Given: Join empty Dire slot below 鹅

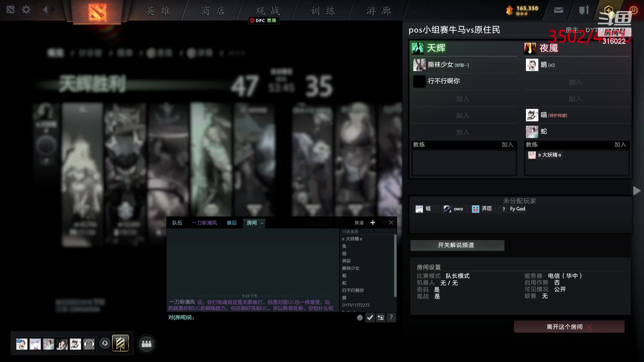Looking at the screenshot, I should point(576,82).
